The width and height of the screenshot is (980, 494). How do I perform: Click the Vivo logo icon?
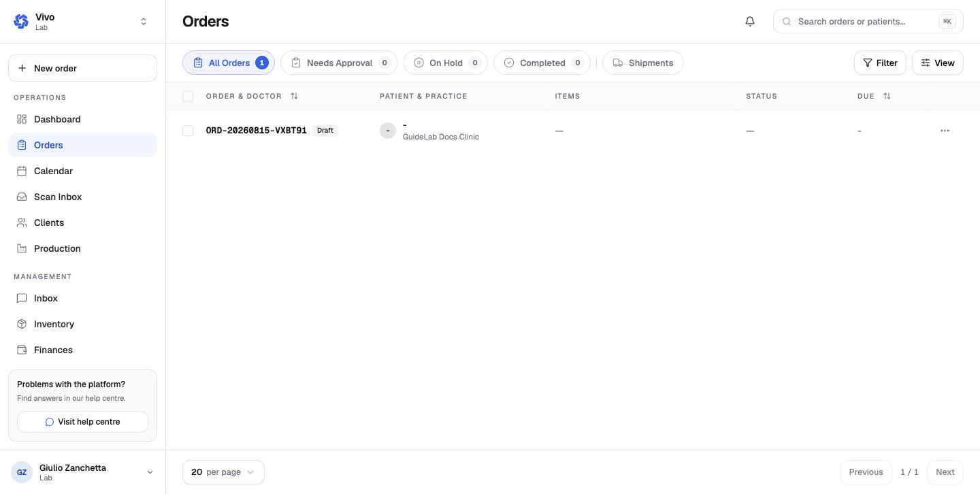(21, 22)
